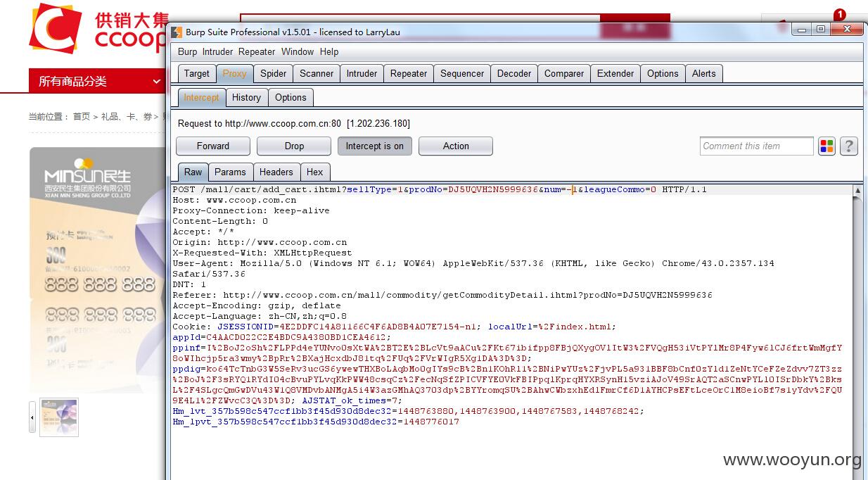Click the Burp Suite title bar icon
Viewport: 868px width, 480px height.
click(176, 32)
